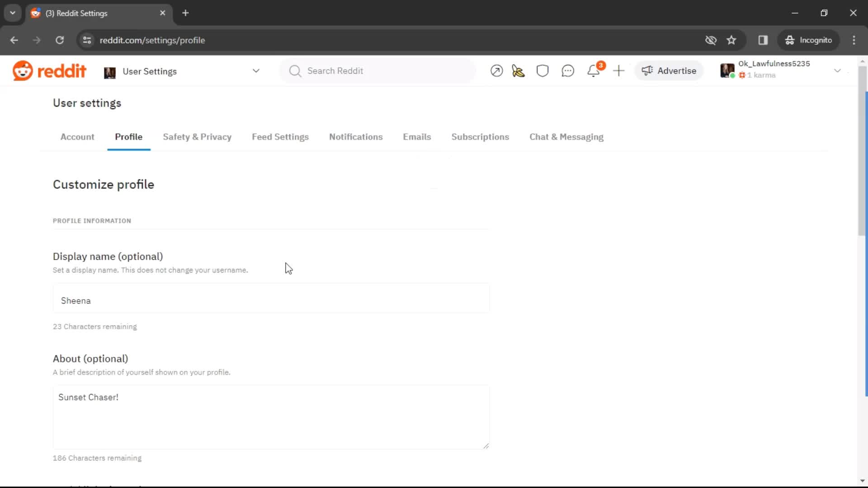Click the Subscriptions tab
Viewport: 868px width, 488px height.
pyautogui.click(x=480, y=136)
